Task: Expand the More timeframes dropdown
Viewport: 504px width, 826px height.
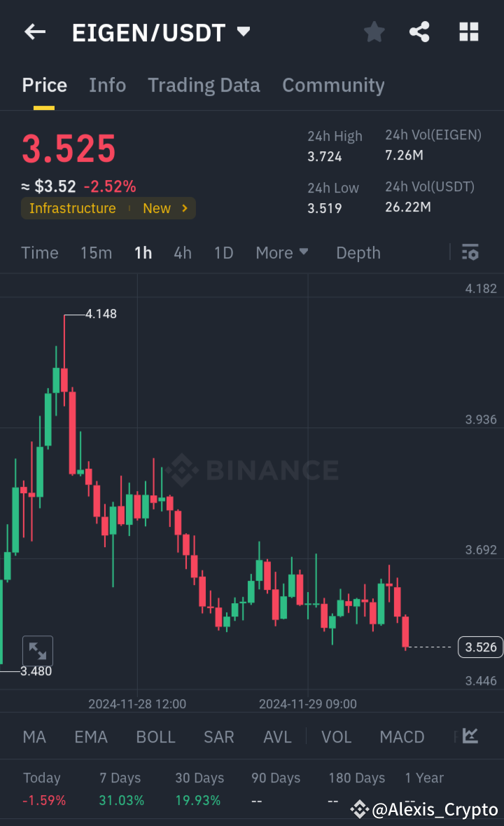Action: click(282, 252)
